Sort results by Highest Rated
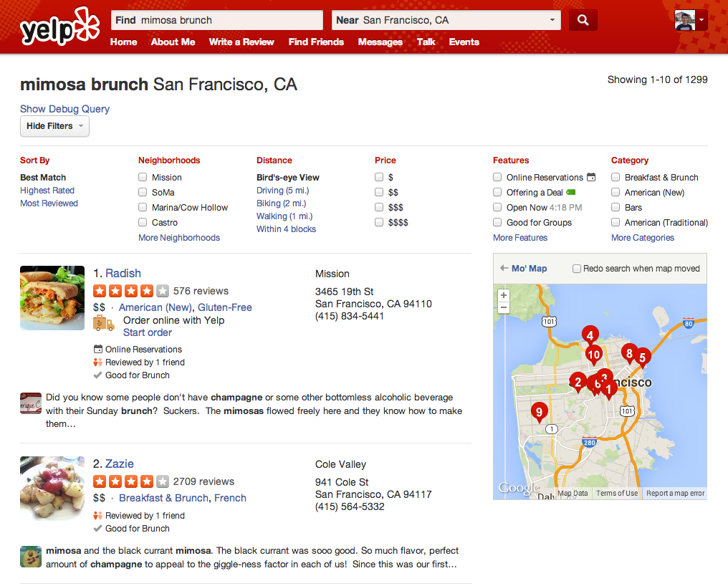The height and width of the screenshot is (586, 728). [x=47, y=191]
